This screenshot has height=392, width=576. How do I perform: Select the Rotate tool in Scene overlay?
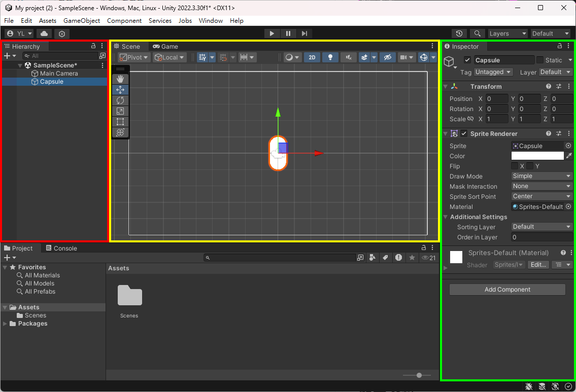pos(120,100)
